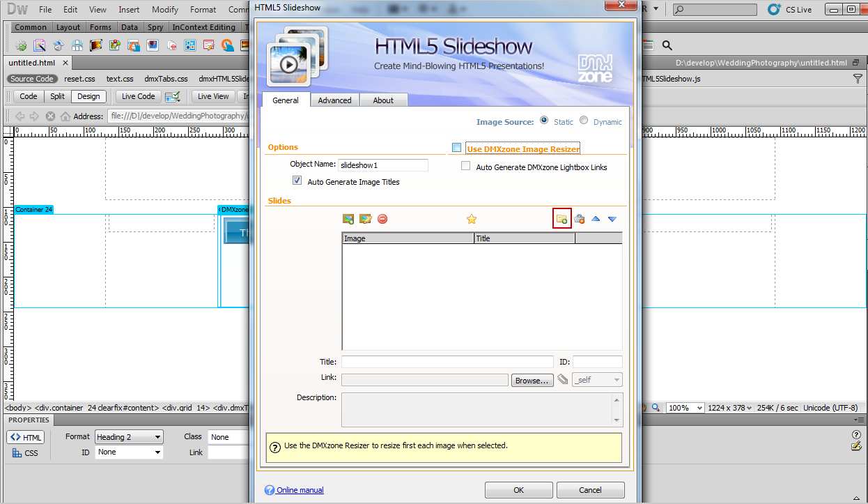This screenshot has width=868, height=504.
Task: Open reset.css related file
Action: (79, 79)
